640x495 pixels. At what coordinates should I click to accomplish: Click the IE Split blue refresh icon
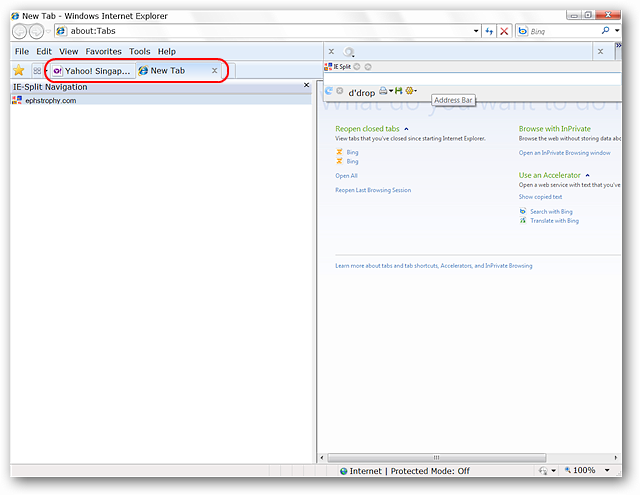click(329, 91)
